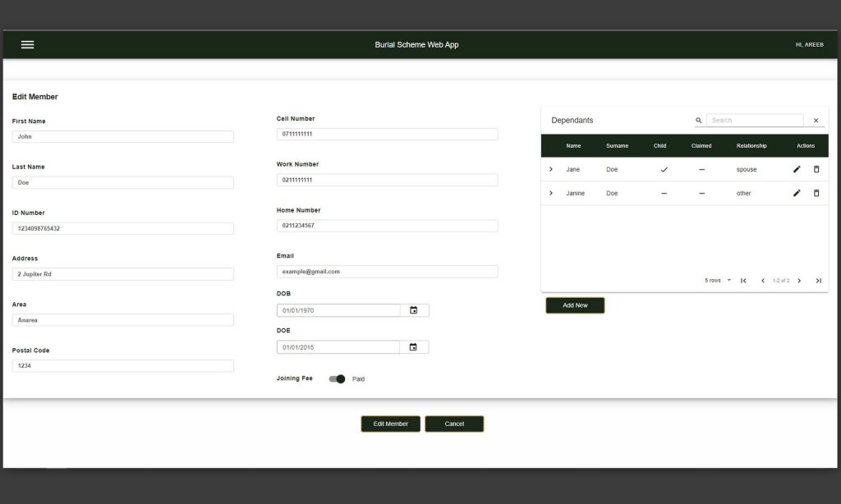This screenshot has height=504, width=841.
Task: Click the edit pencil for Janine
Action: tap(796, 193)
